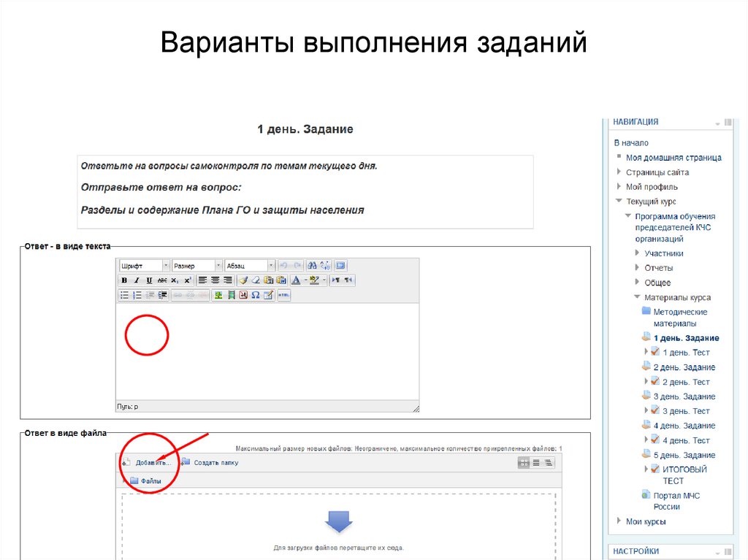The image size is (748, 560).
Task: Collapse the Материалы курса tree branch
Action: (637, 297)
